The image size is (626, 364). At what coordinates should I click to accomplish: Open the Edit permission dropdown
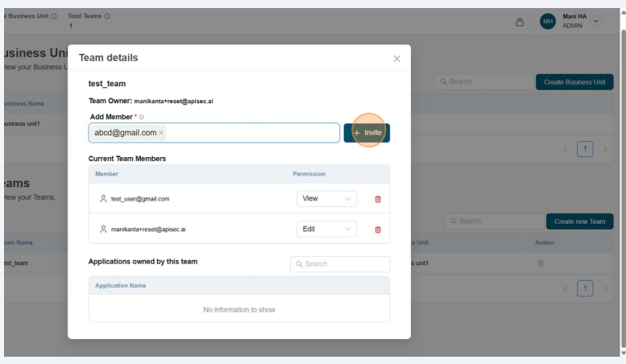click(x=326, y=230)
